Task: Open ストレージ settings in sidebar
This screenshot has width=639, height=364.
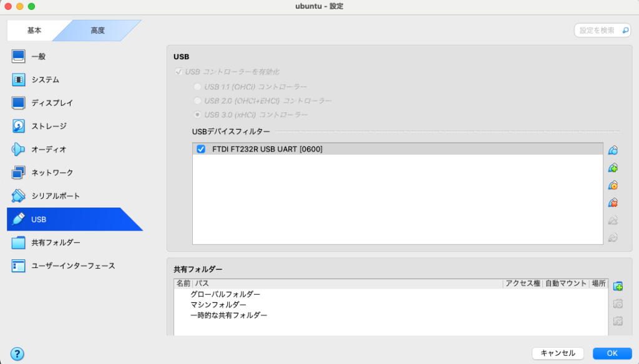Action: click(x=49, y=126)
